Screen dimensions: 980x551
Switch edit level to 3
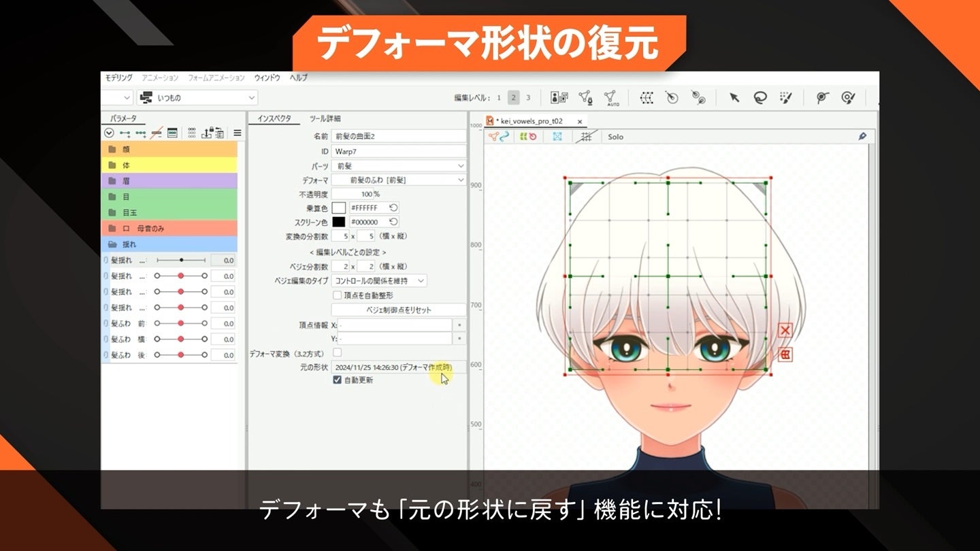click(x=528, y=98)
